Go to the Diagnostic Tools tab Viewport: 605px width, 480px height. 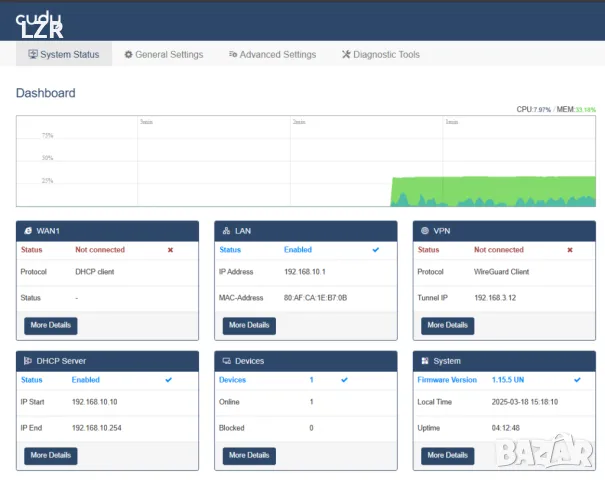pos(381,55)
